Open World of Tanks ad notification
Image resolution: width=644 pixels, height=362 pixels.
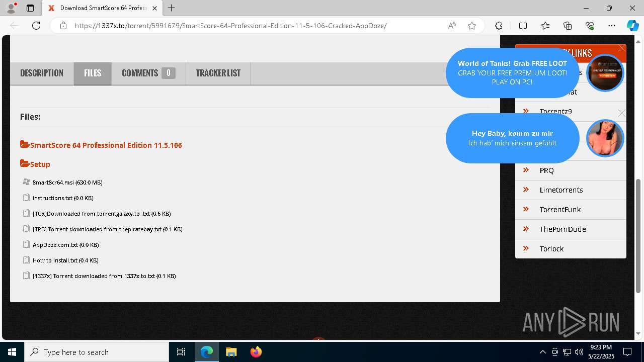[x=512, y=73]
